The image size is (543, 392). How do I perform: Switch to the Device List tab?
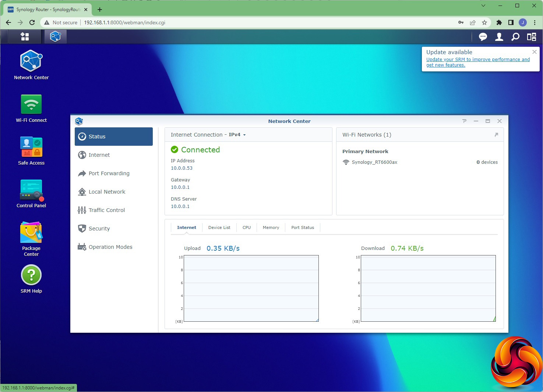pos(219,227)
